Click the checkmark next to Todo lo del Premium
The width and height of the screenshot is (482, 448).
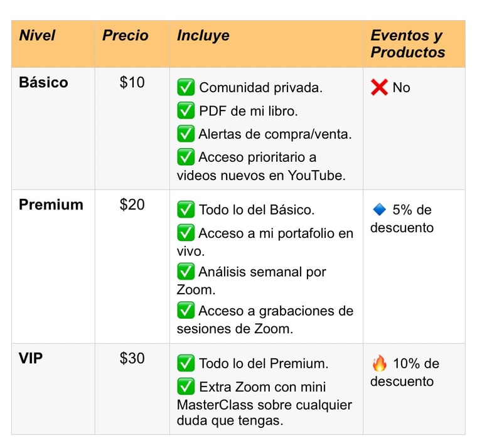tap(186, 363)
